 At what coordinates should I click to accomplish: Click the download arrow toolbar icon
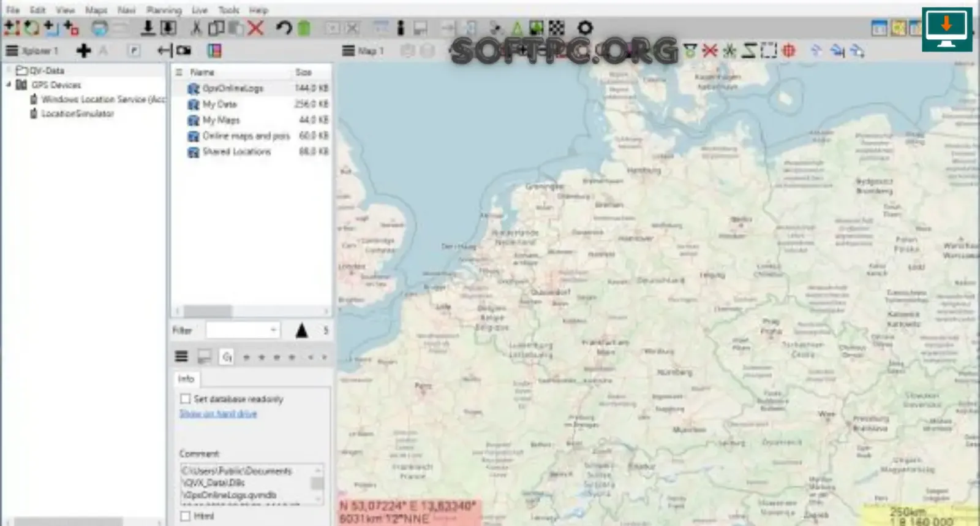148,28
